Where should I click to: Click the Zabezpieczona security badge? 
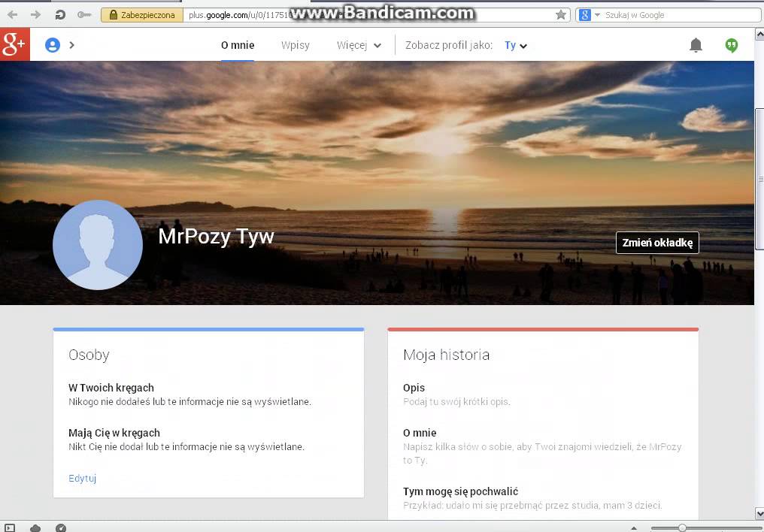142,15
